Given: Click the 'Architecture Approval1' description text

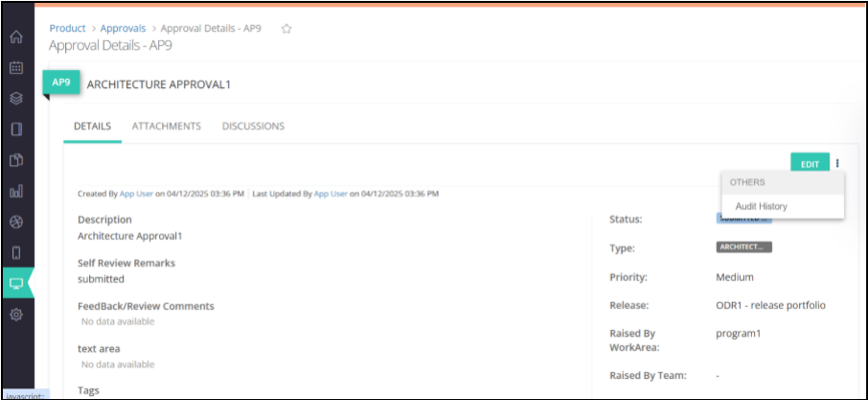Looking at the screenshot, I should (x=129, y=236).
